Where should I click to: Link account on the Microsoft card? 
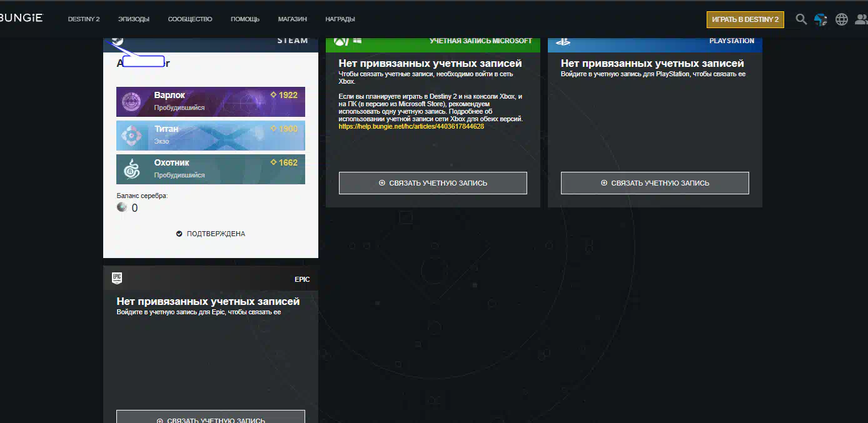(x=433, y=183)
